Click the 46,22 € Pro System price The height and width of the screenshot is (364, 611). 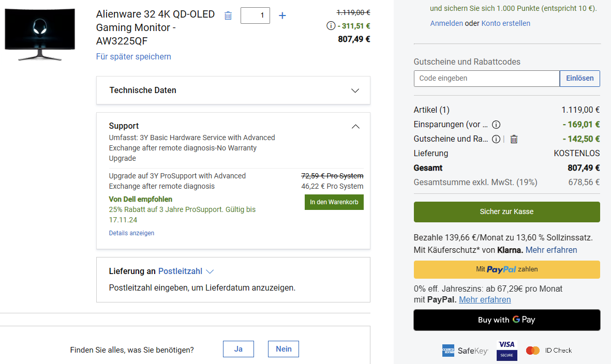[332, 187]
